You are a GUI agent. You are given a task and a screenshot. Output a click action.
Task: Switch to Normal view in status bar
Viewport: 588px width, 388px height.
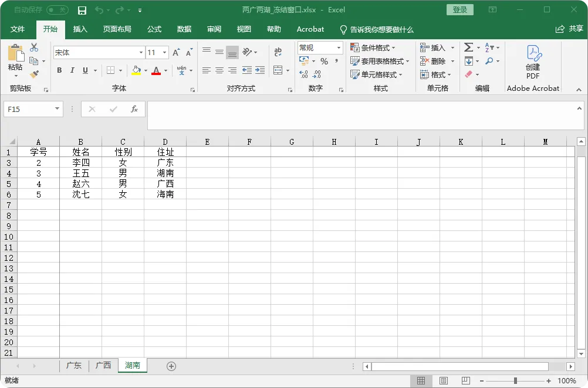[421, 381]
